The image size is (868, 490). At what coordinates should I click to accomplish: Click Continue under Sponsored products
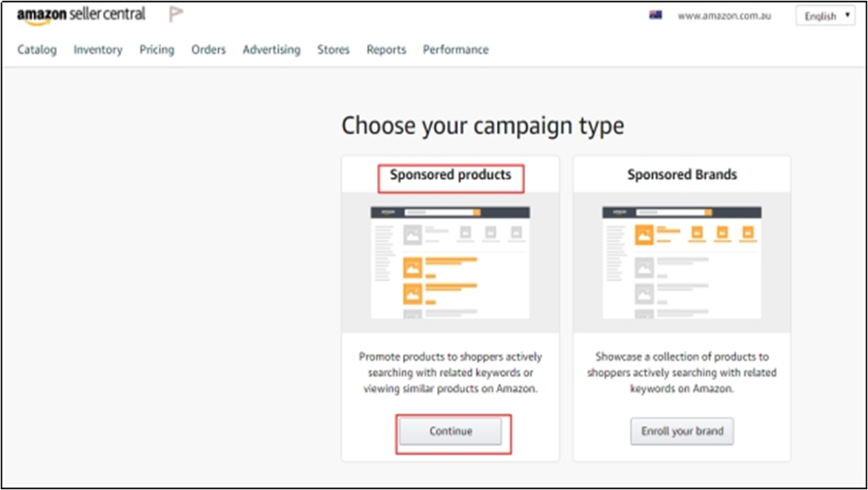[451, 431]
